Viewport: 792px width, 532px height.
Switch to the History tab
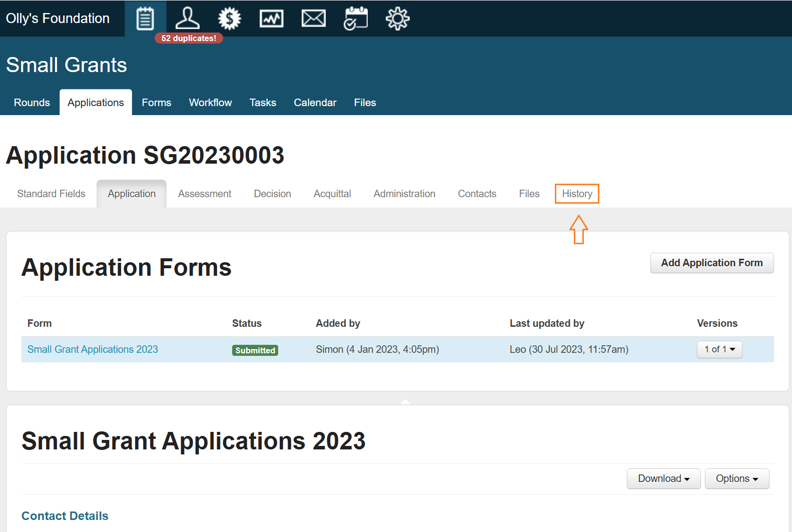click(x=577, y=194)
